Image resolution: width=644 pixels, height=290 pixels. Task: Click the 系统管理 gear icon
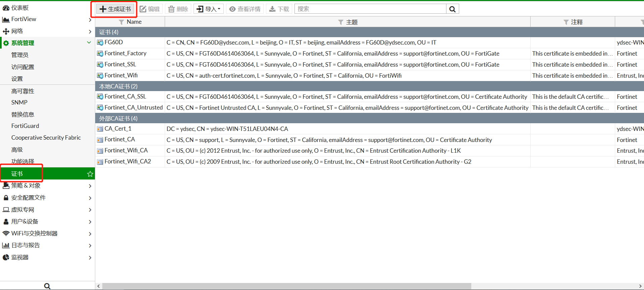pos(6,43)
